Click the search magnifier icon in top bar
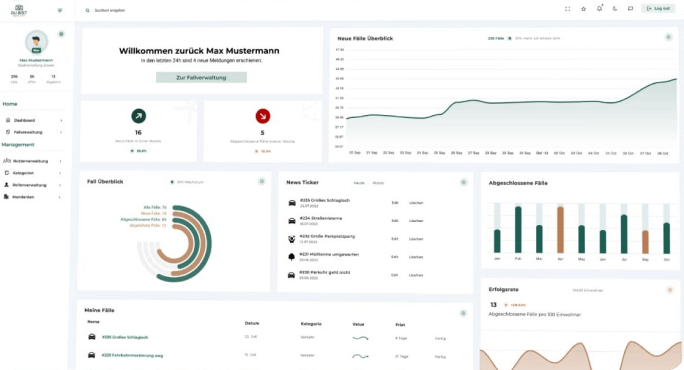Image resolution: width=684 pixels, height=370 pixels. click(x=87, y=10)
